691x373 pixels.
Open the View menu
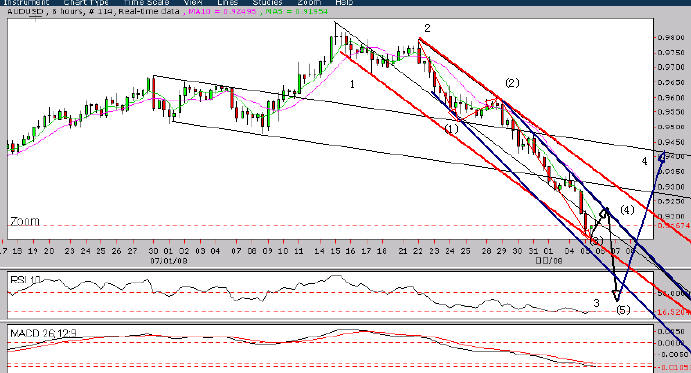click(193, 2)
